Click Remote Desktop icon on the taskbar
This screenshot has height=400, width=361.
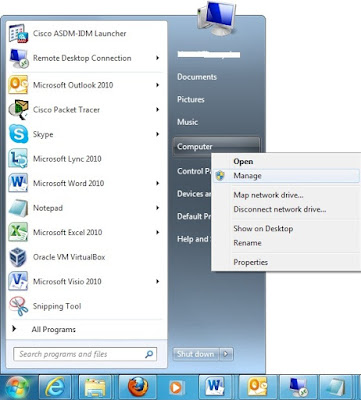click(298, 387)
